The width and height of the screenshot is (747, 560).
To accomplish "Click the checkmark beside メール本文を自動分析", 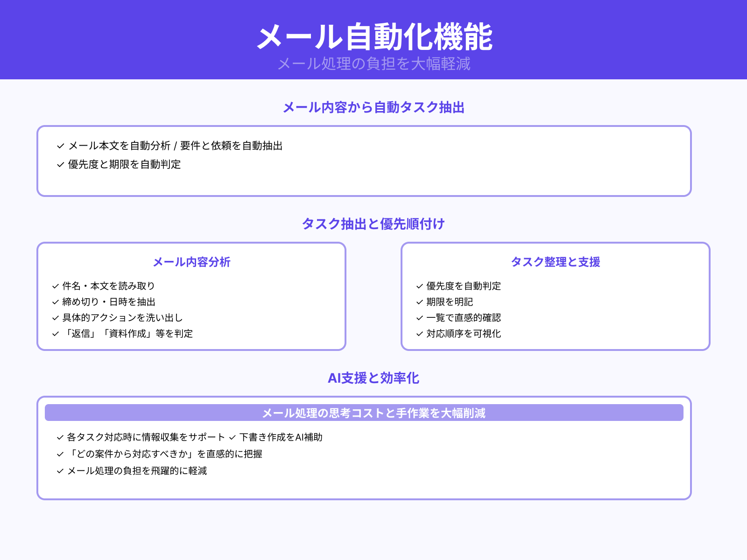I will [60, 146].
